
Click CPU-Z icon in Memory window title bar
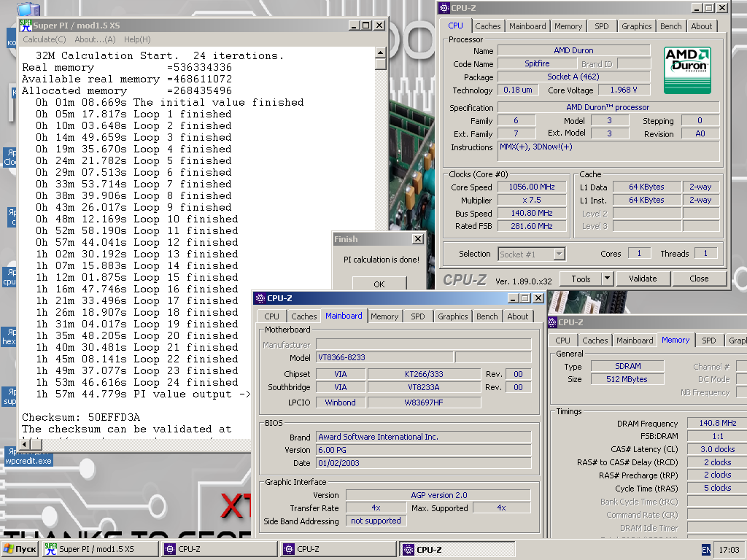[552, 322]
